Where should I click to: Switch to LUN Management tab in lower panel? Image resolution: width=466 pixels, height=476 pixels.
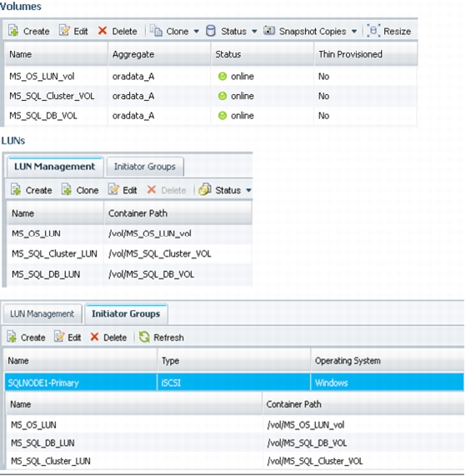[43, 313]
